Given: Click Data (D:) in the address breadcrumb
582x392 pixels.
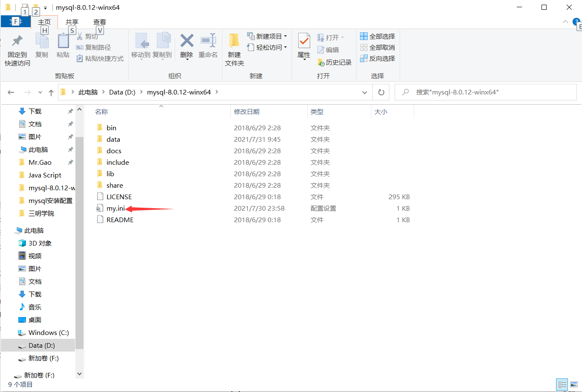Looking at the screenshot, I should pyautogui.click(x=122, y=92).
